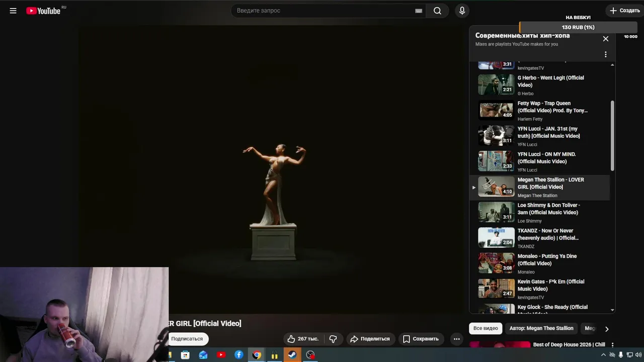The height and width of the screenshot is (362, 644).
Task: Click the Поделиться share button
Action: [x=370, y=339]
